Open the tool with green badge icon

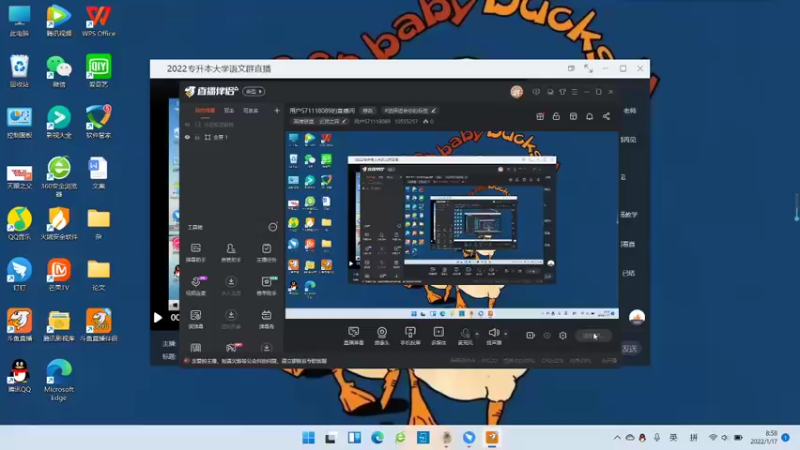click(x=266, y=286)
